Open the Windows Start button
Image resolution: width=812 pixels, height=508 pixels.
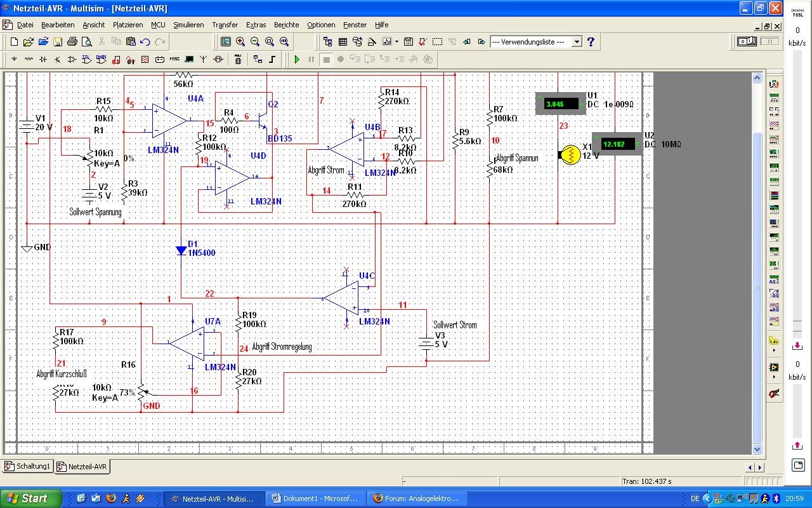pos(31,498)
